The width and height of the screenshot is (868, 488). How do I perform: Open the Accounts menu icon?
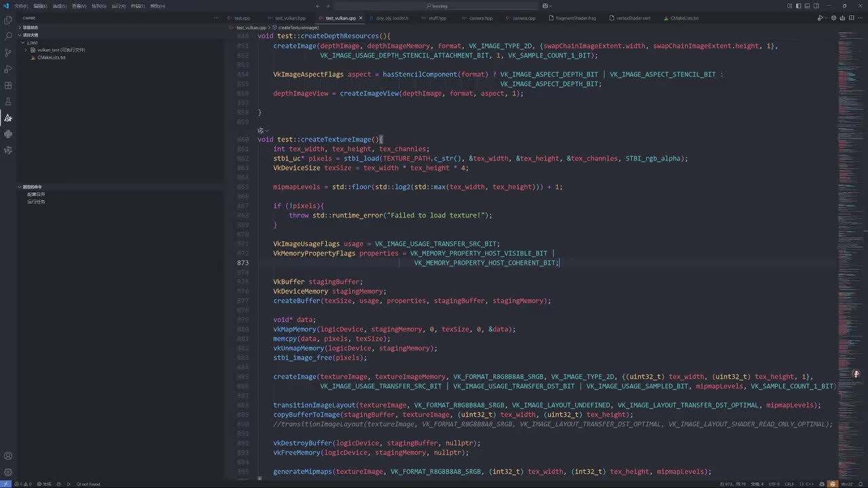8,456
